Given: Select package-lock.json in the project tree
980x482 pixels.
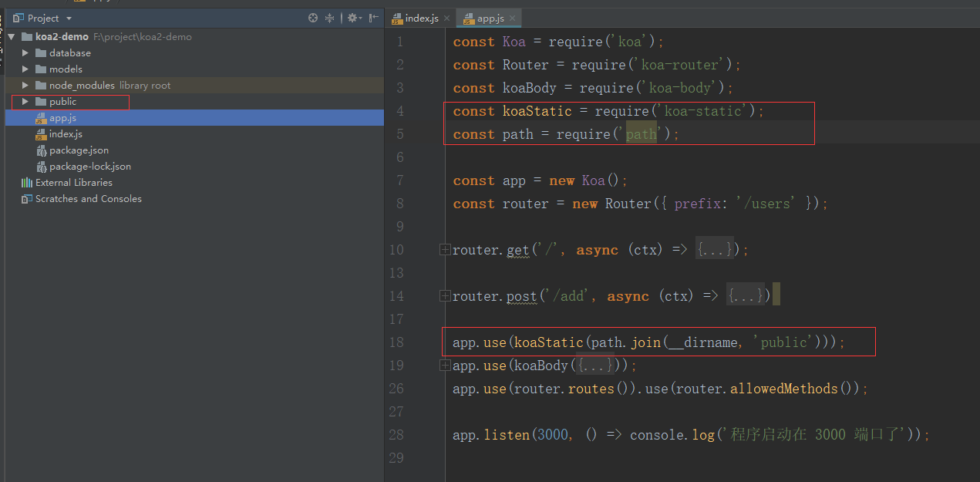Looking at the screenshot, I should click(x=90, y=167).
